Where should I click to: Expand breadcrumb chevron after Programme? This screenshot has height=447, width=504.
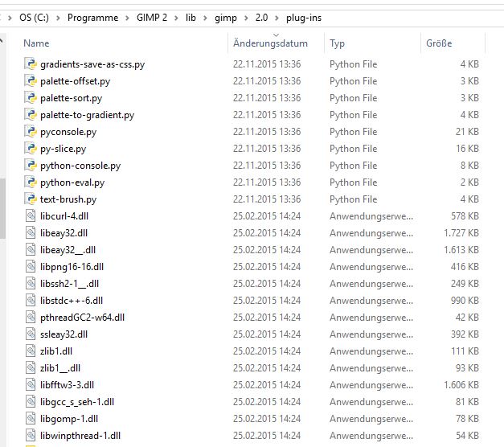pos(127,18)
